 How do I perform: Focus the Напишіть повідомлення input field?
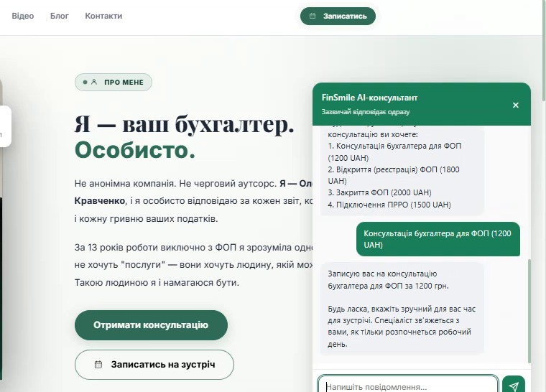pyautogui.click(x=408, y=385)
